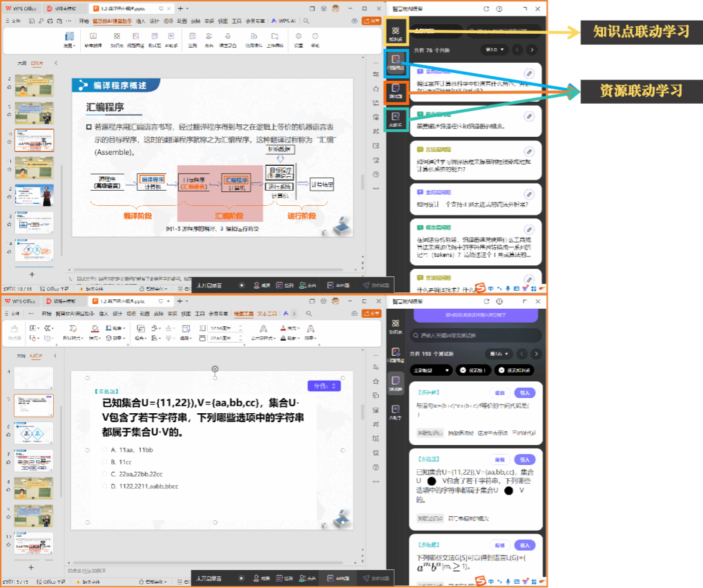This screenshot has height=588, width=703.
Task: Select the 测试题 sidebar icon in upper AI panel
Action: tap(395, 91)
